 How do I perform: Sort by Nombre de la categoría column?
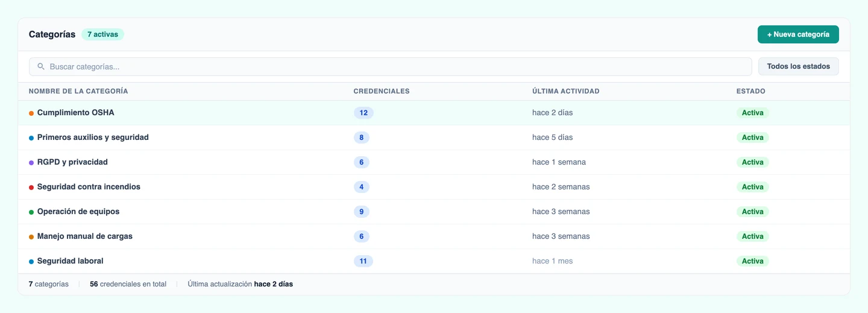[x=78, y=91]
